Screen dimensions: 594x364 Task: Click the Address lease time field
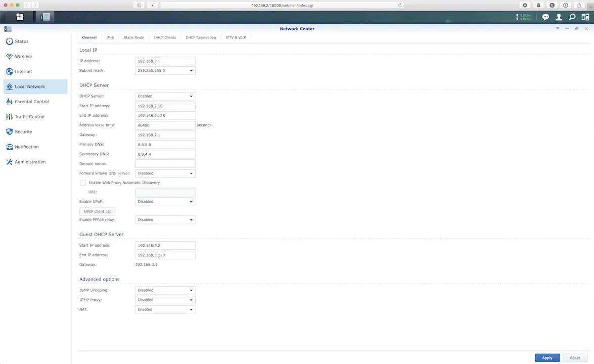[x=165, y=125]
